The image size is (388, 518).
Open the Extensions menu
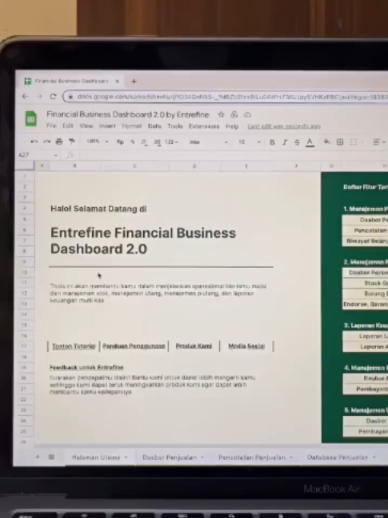[x=204, y=126]
